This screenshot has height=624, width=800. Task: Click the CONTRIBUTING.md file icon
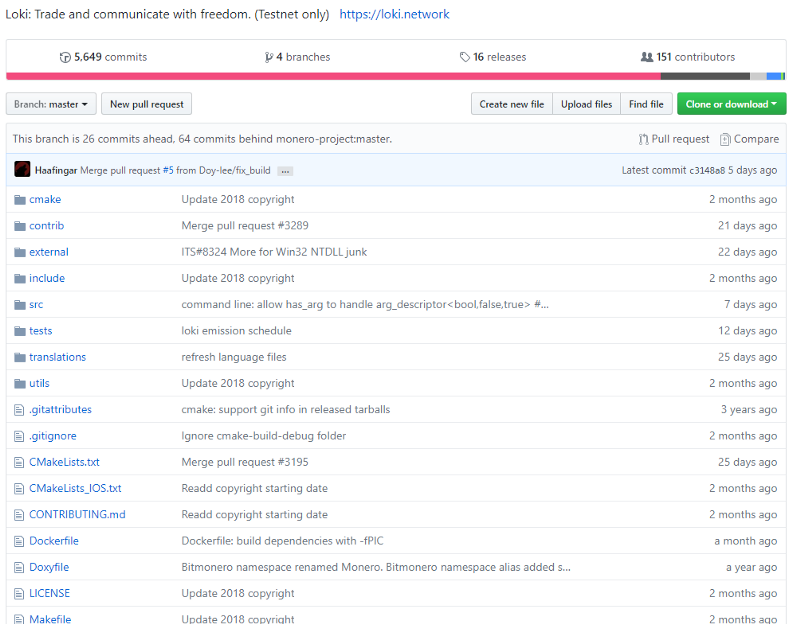click(19, 515)
